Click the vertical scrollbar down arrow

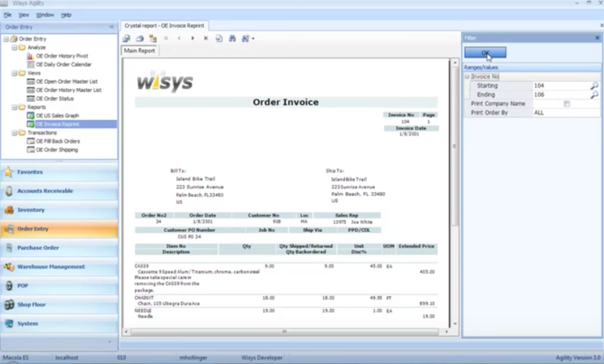(455, 324)
